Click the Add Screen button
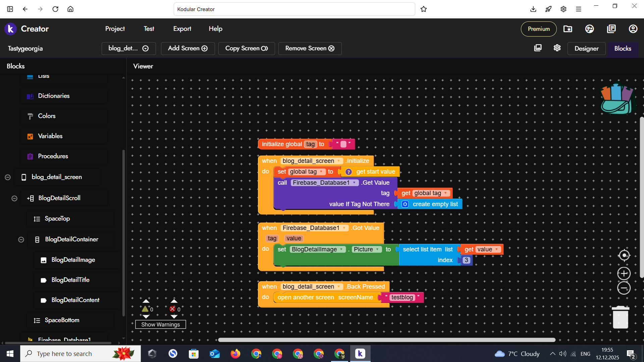 tap(188, 48)
